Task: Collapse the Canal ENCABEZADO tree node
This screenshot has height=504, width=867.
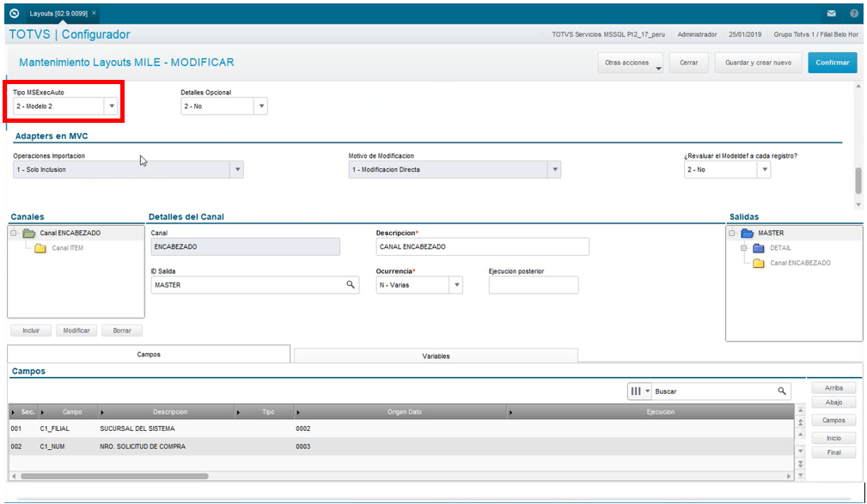Action: pos(14,234)
